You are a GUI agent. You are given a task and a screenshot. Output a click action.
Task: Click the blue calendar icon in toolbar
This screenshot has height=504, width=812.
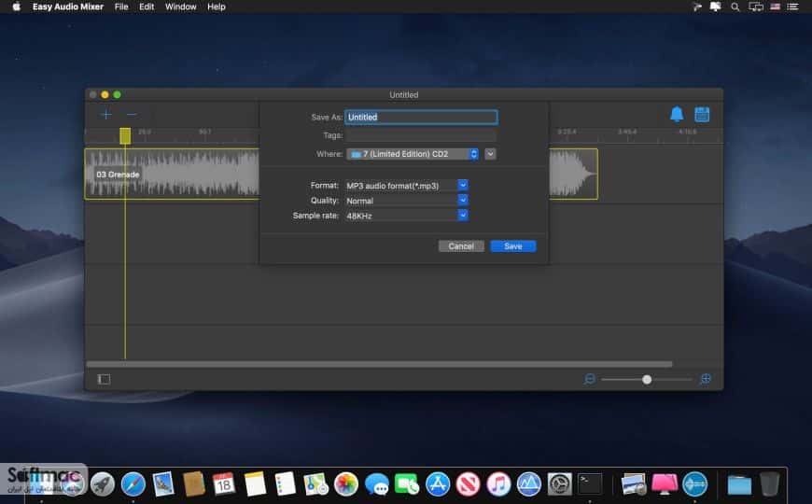702,114
